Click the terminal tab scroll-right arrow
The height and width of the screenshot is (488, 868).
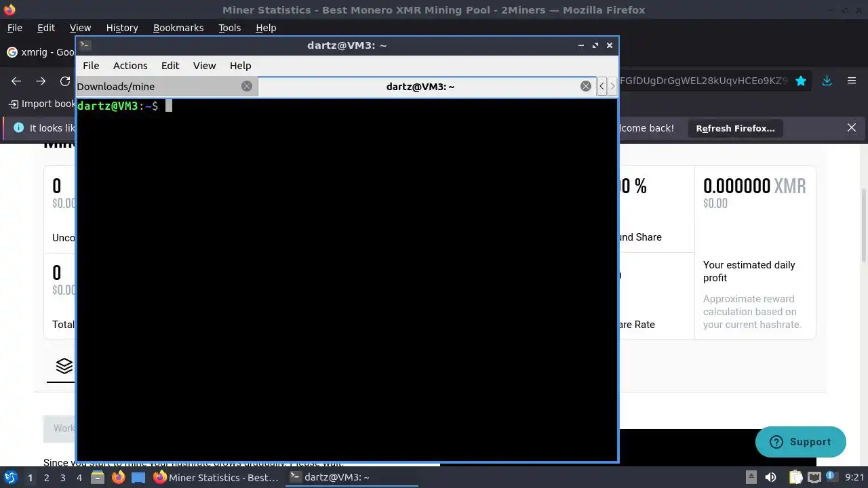612,86
